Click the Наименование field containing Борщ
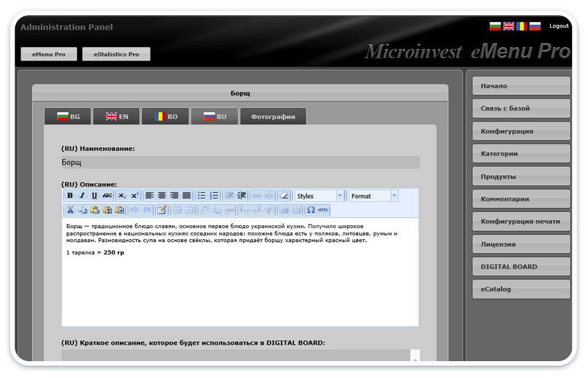The image size is (588, 378). click(240, 162)
